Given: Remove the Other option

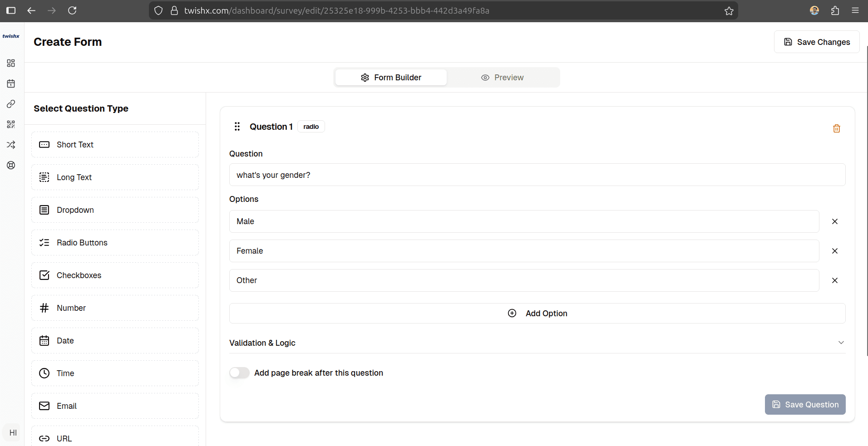Looking at the screenshot, I should pos(835,280).
